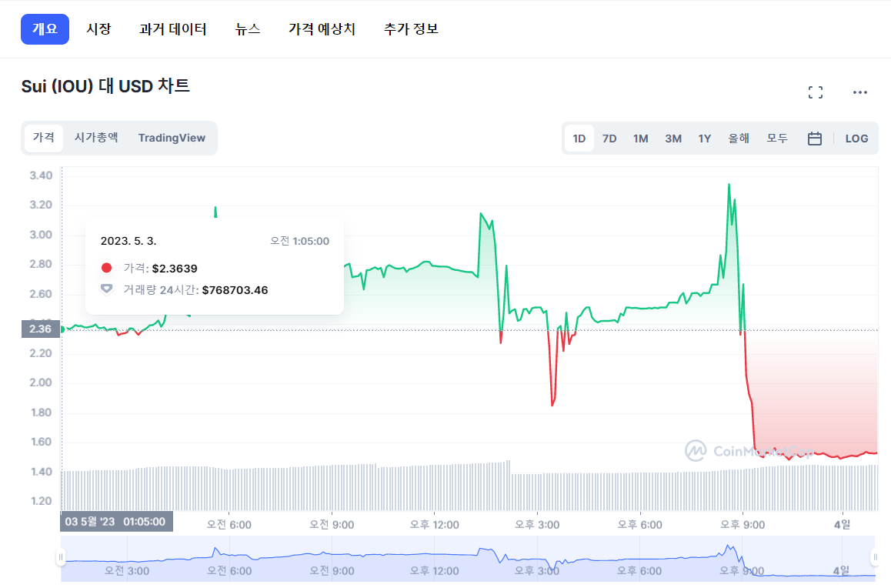Select the 1D range option
The width and height of the screenshot is (891, 588).
pyautogui.click(x=578, y=138)
